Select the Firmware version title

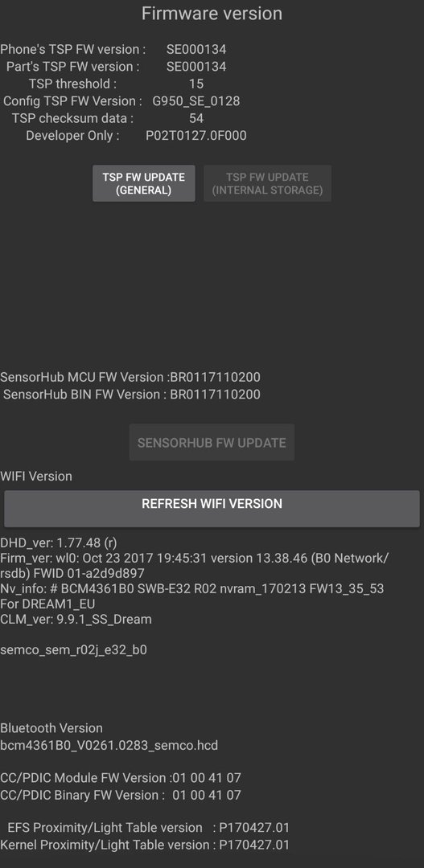click(212, 14)
